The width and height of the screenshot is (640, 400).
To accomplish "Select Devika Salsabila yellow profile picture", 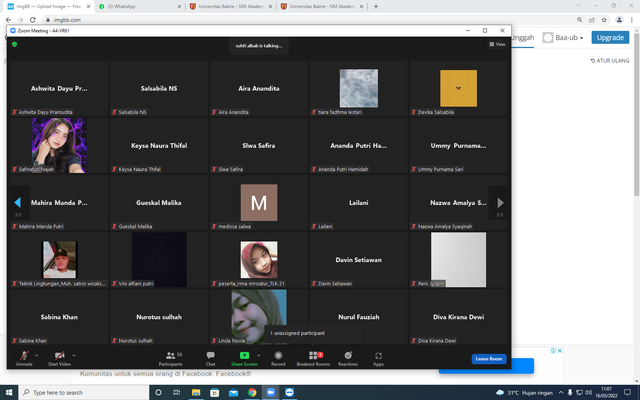I will [458, 88].
